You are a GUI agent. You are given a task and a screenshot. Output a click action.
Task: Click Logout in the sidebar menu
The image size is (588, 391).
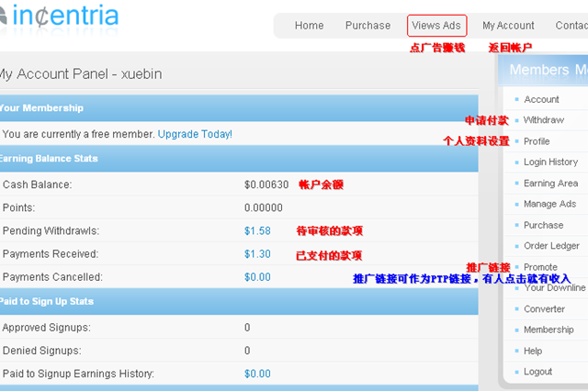tap(537, 372)
